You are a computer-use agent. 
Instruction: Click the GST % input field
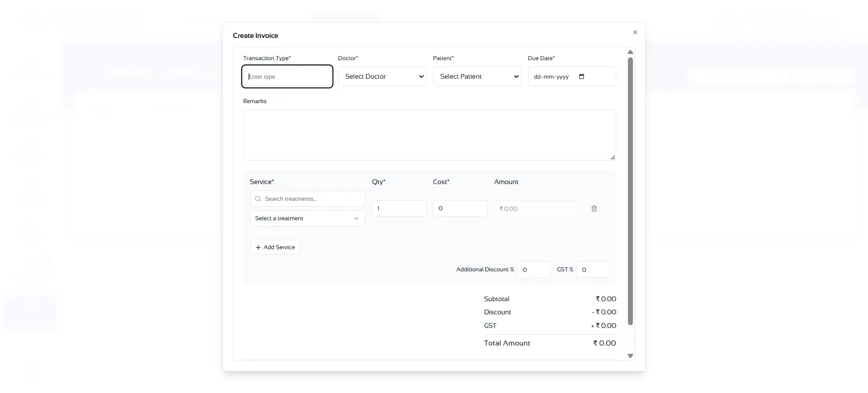click(x=593, y=270)
